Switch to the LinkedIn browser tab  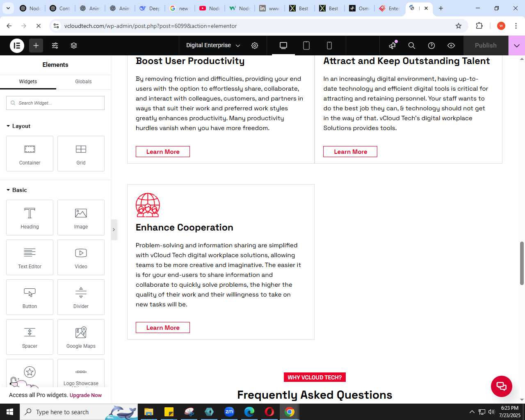(x=269, y=8)
